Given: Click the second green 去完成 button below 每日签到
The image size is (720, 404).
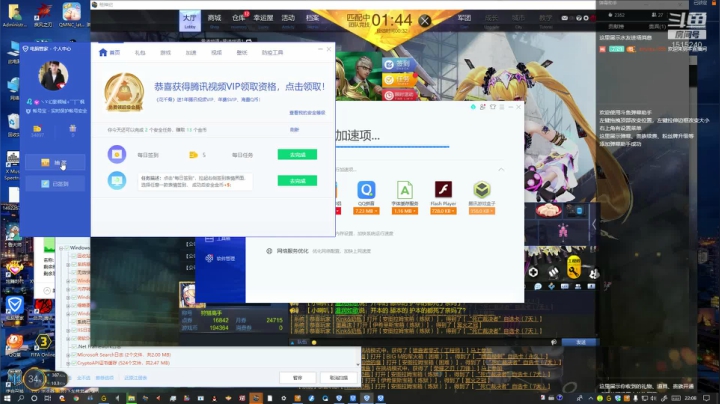Looking at the screenshot, I should tap(297, 181).
